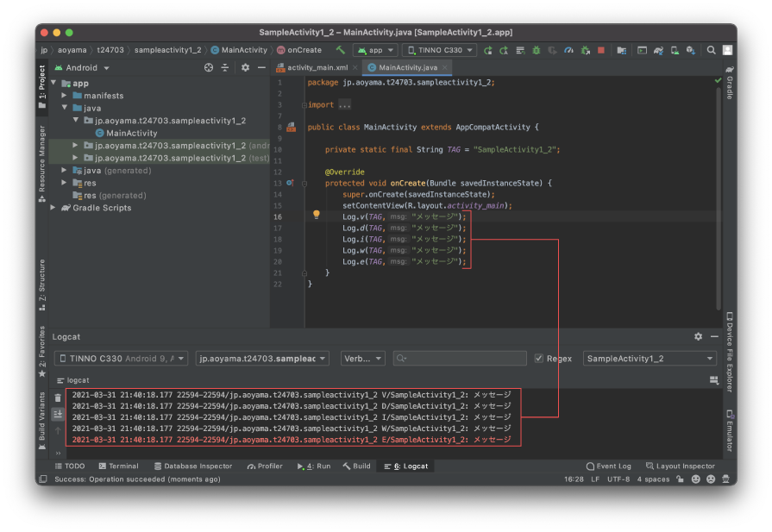Clear logcat with the trash icon
The image size is (772, 532).
coord(58,397)
